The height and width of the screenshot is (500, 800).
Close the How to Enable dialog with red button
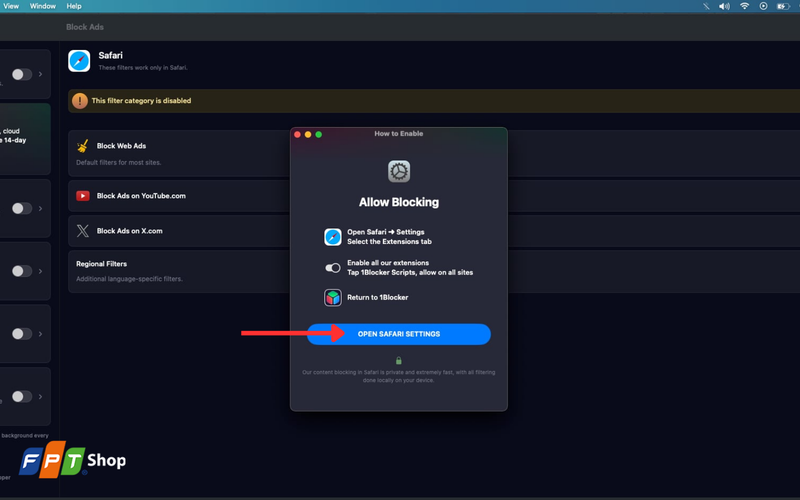click(x=297, y=135)
